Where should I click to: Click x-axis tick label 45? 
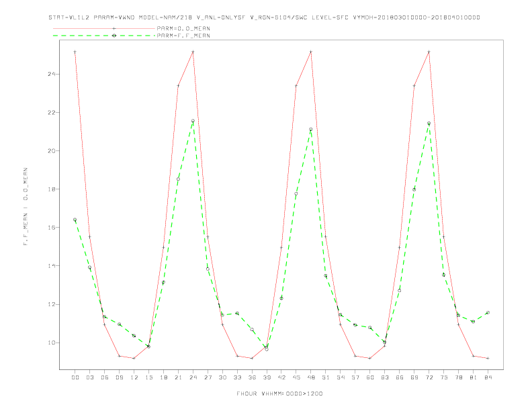coord(296,377)
